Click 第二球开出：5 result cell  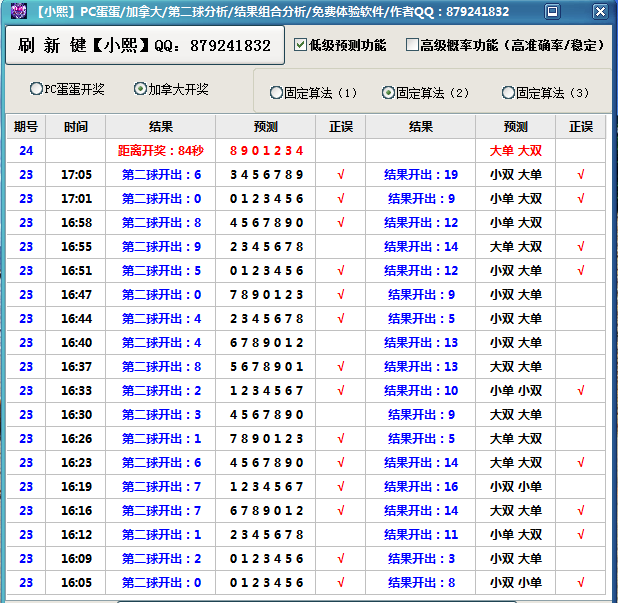click(161, 271)
